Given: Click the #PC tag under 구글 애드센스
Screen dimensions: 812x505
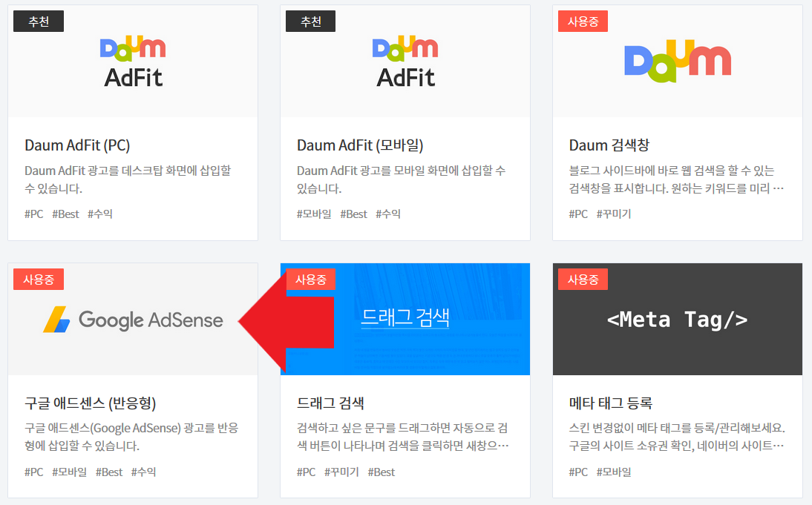Looking at the screenshot, I should 34,472.
